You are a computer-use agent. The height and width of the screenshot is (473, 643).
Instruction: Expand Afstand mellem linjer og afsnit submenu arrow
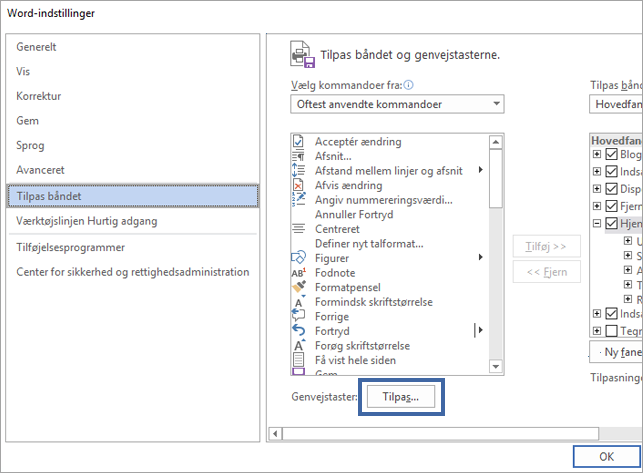point(481,170)
